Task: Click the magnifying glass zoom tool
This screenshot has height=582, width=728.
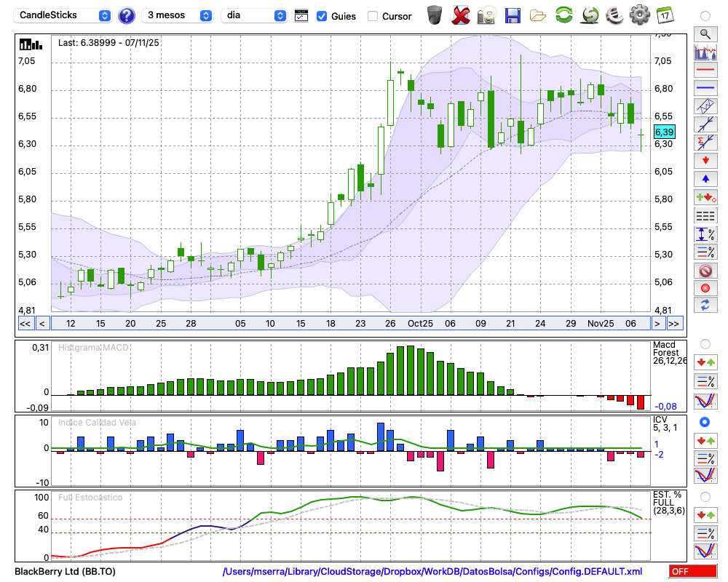Action: coord(705,33)
